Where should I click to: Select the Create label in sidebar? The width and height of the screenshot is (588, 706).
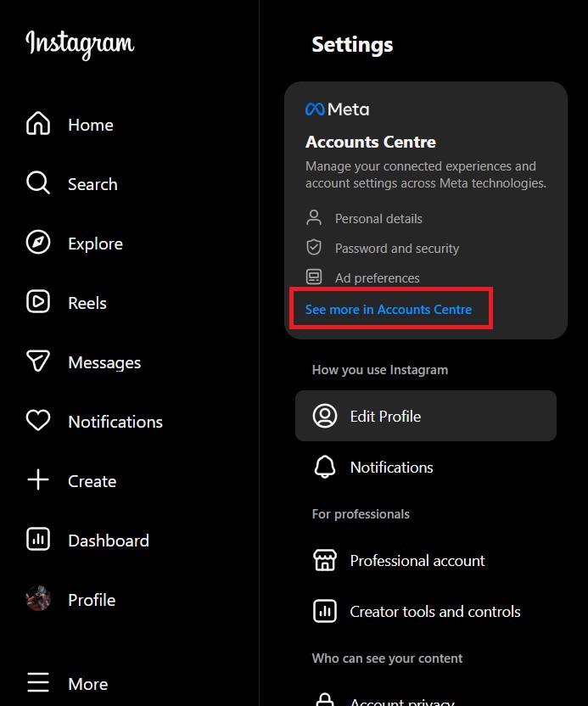click(x=92, y=481)
